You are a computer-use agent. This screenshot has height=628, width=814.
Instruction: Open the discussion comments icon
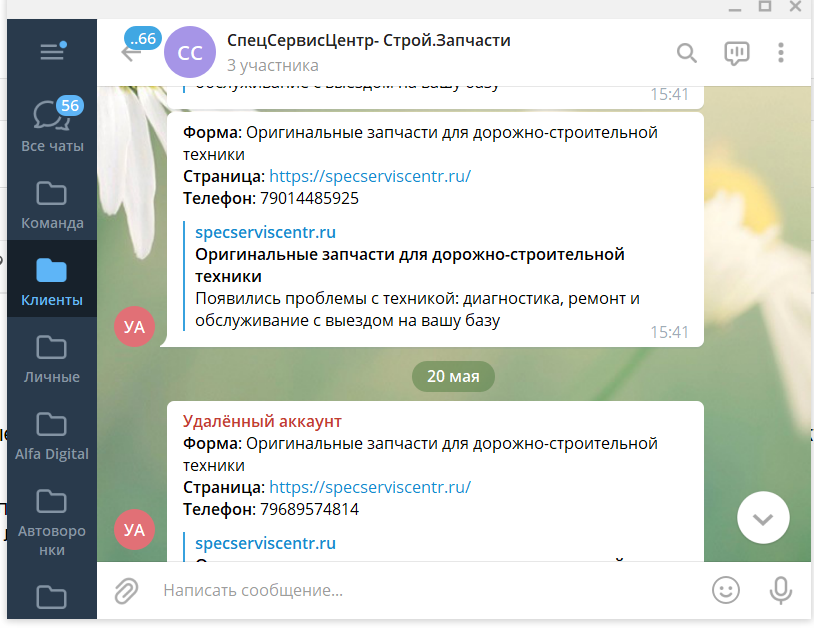pos(737,53)
